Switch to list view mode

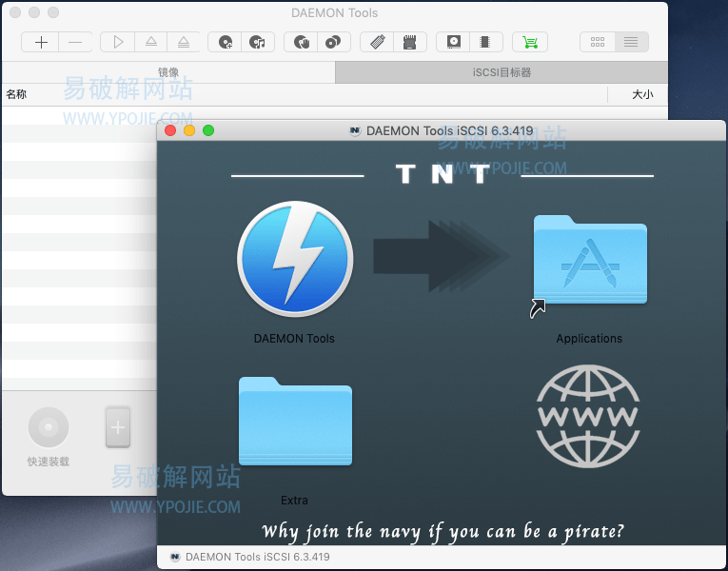pos(630,42)
